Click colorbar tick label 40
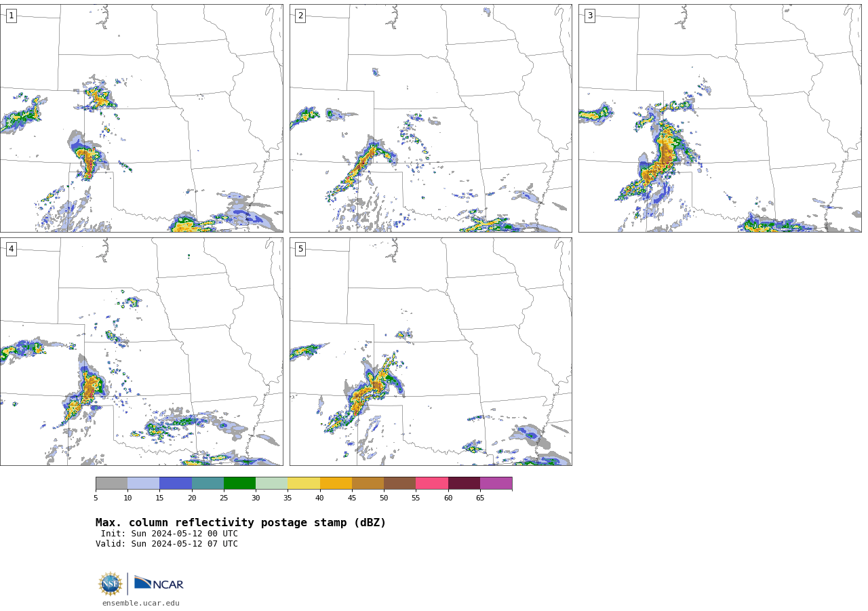Viewport: 868px width, 611px height. [320, 498]
